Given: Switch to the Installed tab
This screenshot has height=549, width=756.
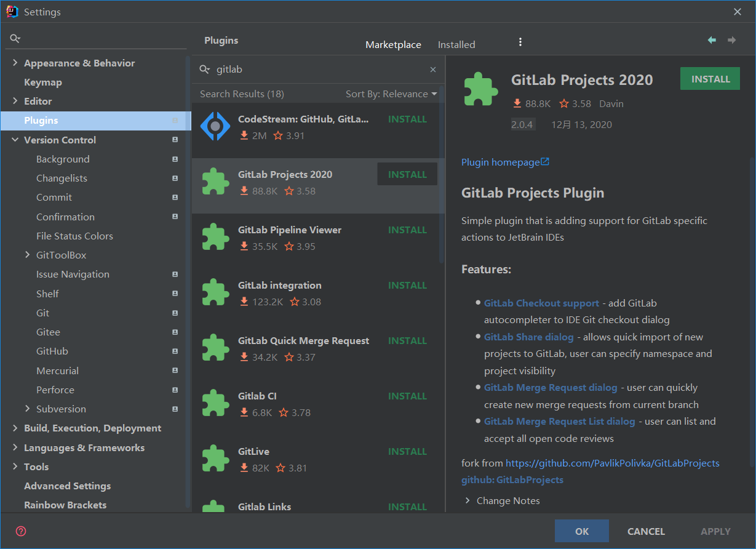Looking at the screenshot, I should coord(456,44).
